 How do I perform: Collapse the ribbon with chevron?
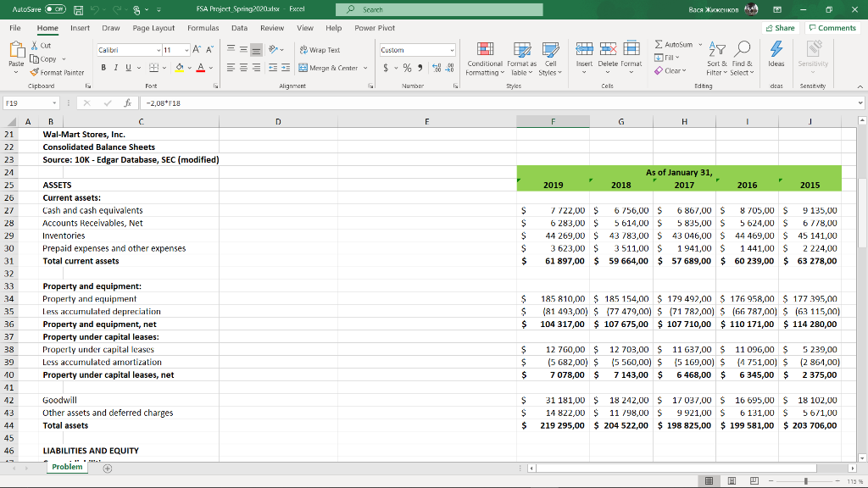(x=860, y=86)
